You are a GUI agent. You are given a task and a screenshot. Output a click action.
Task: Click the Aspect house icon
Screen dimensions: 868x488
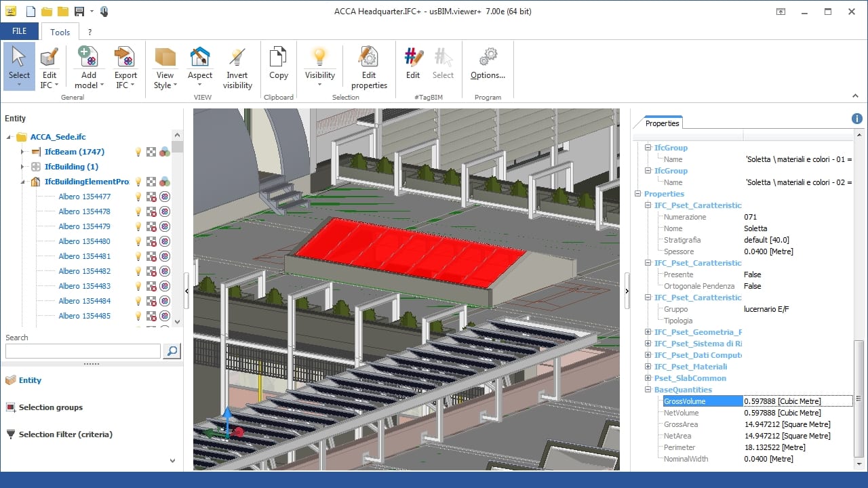coord(200,58)
